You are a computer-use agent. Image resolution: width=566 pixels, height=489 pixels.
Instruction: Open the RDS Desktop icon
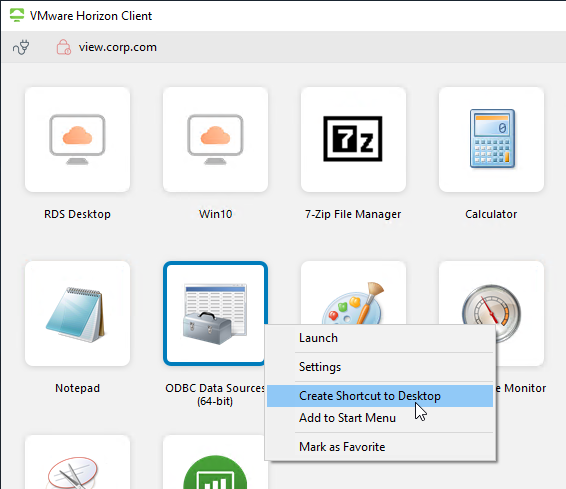77,139
